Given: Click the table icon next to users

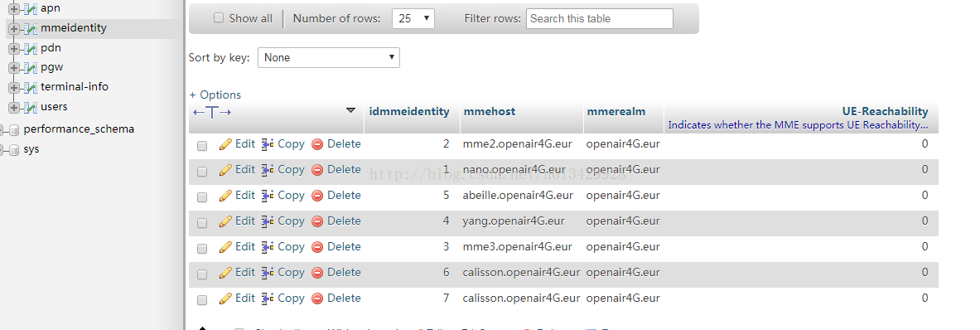Looking at the screenshot, I should [x=30, y=108].
